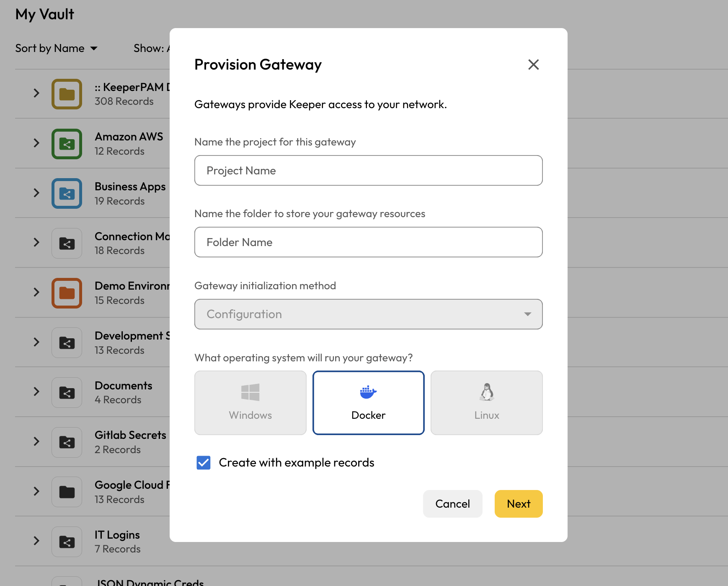Click the KeeperPAM folder icon
The image size is (728, 586).
click(67, 94)
